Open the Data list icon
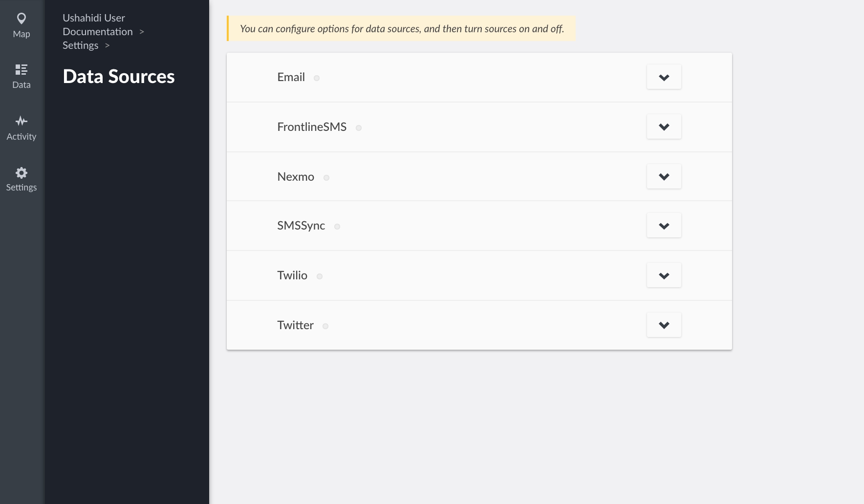Viewport: 864px width, 504px height. (22, 69)
